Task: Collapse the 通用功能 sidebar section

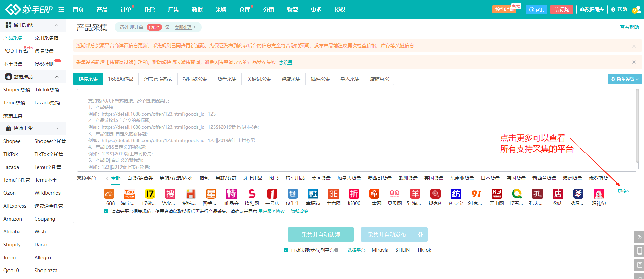Action: pos(57,25)
